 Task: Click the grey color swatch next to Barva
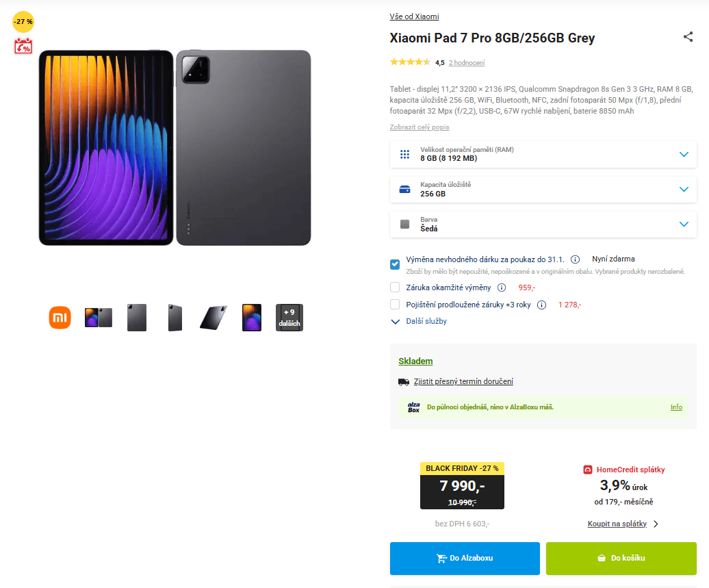click(404, 224)
